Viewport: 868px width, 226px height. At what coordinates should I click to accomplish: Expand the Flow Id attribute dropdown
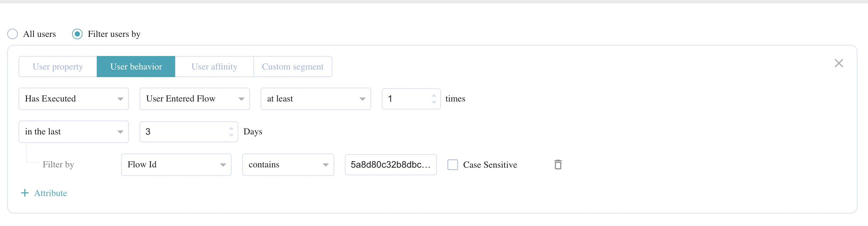[x=176, y=165]
